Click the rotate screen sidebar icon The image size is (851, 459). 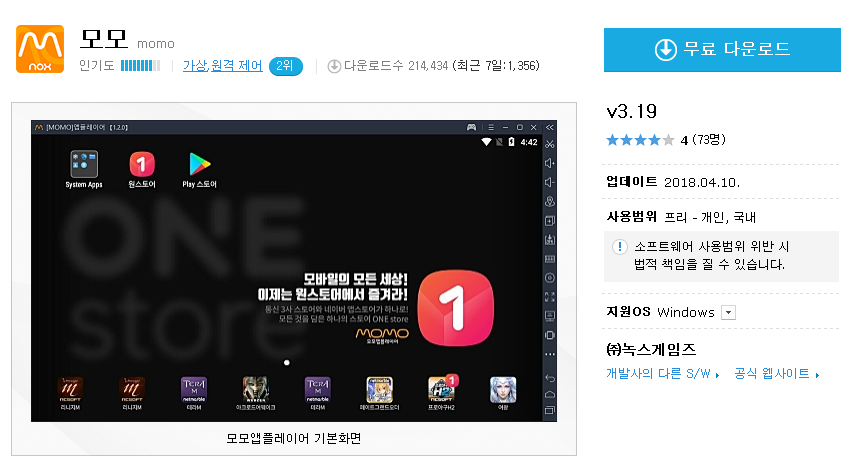[550, 335]
